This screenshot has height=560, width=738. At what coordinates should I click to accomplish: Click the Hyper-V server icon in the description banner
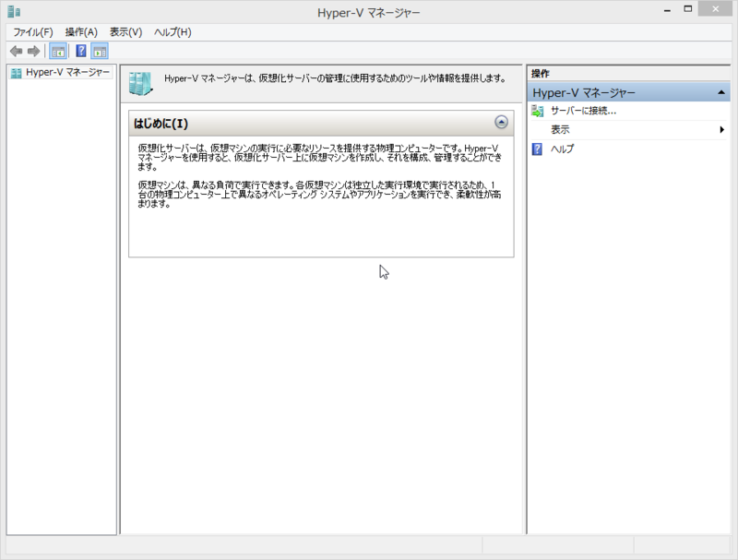[140, 82]
